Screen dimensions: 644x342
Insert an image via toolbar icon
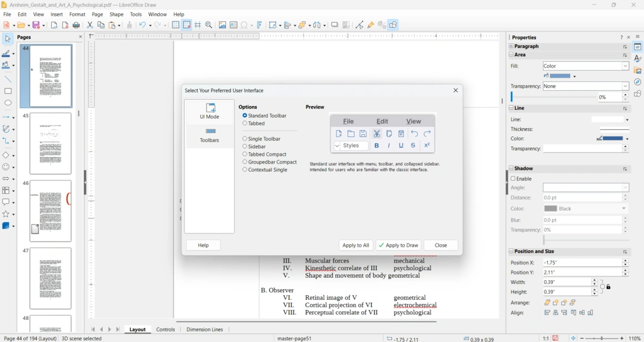click(x=222, y=25)
